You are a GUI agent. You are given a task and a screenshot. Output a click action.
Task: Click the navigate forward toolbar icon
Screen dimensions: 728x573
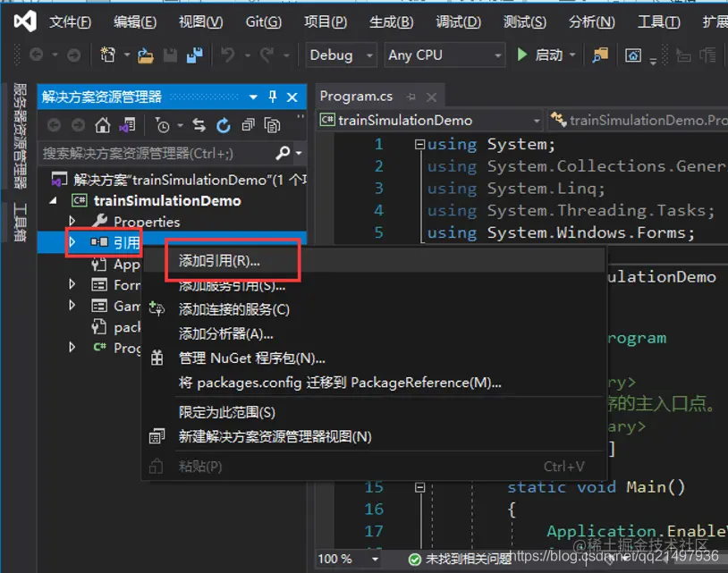tap(73, 55)
